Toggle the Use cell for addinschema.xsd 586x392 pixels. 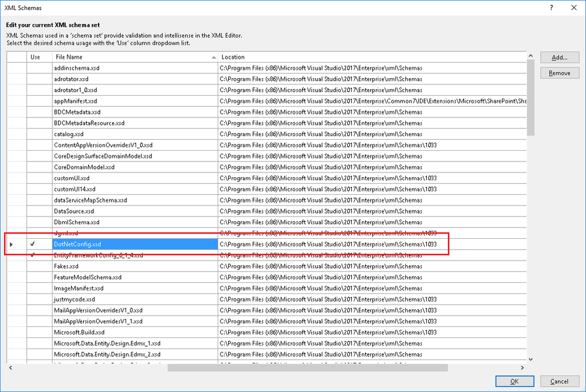[x=39, y=67]
